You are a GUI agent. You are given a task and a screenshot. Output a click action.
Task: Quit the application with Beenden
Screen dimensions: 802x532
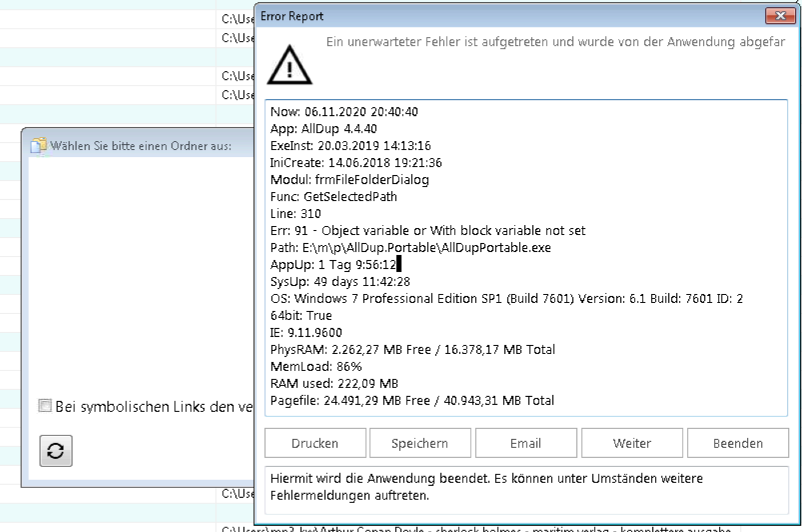click(737, 444)
